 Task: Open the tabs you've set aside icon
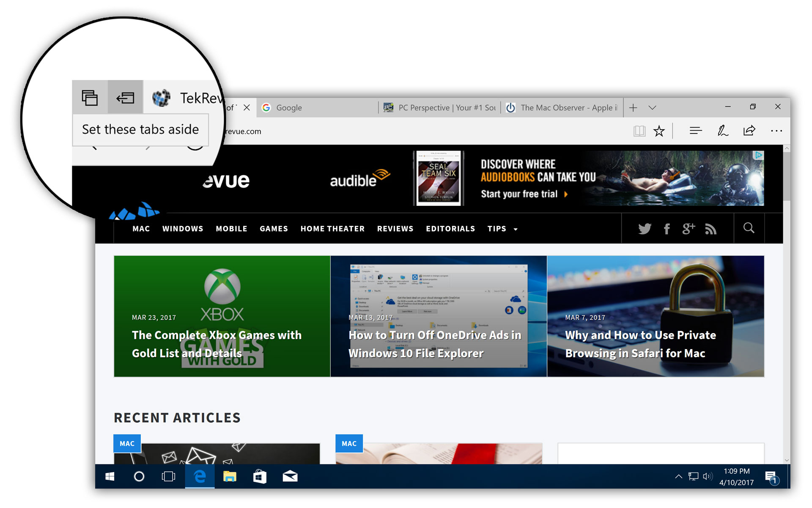tap(90, 98)
